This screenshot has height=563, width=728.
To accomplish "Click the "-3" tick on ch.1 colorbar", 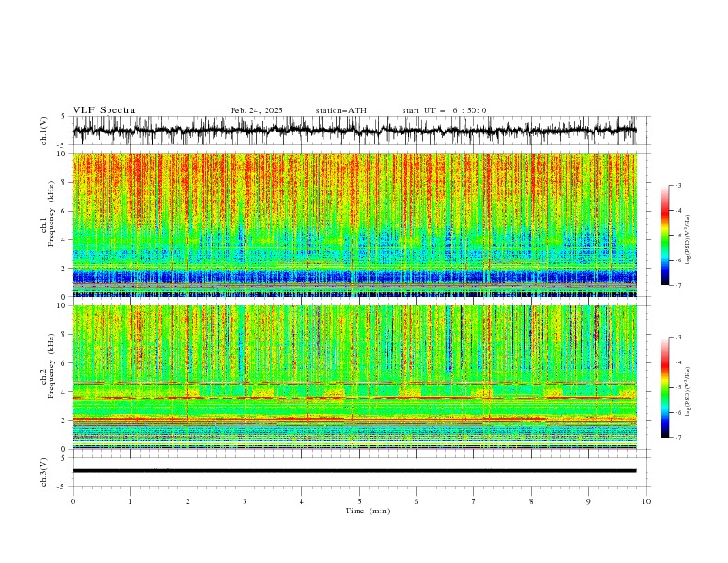I will pos(678,185).
